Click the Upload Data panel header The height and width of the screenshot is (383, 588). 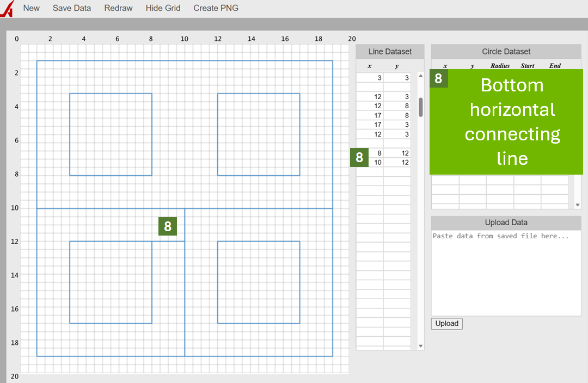[x=506, y=223]
